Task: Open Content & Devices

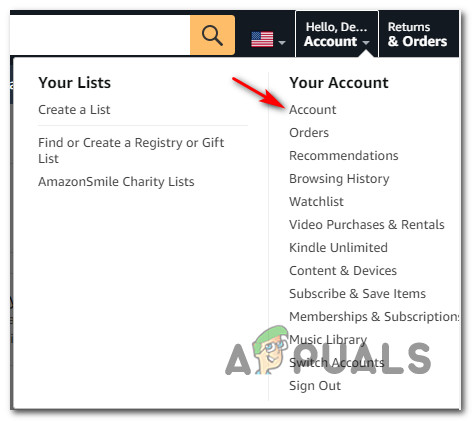Action: [x=343, y=271]
